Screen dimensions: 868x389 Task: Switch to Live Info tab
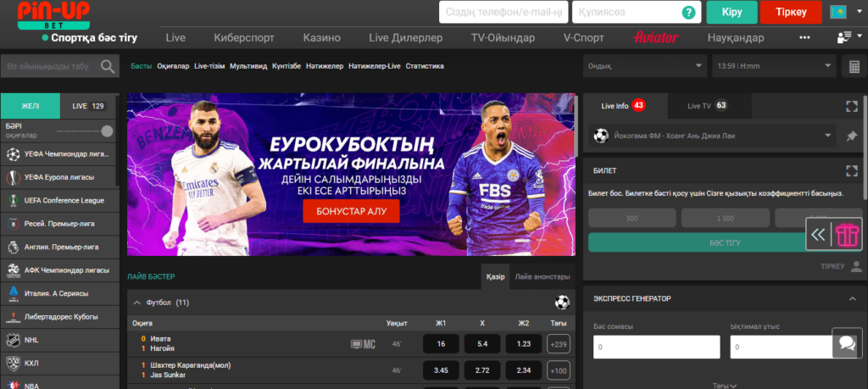[626, 106]
